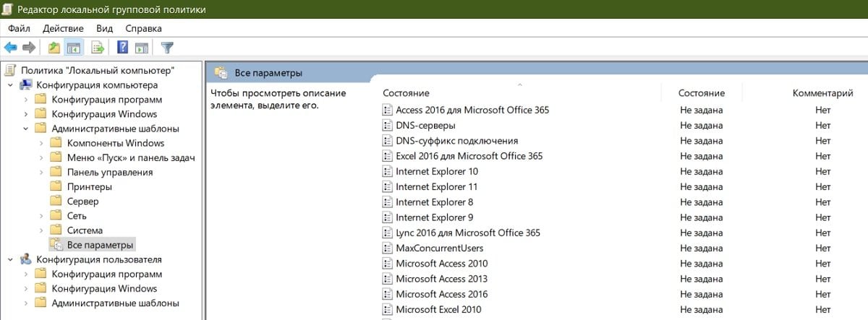Image resolution: width=868 pixels, height=320 pixels.
Task: Click Нет in the MaxConcurrentUsers row
Action: 822,248
